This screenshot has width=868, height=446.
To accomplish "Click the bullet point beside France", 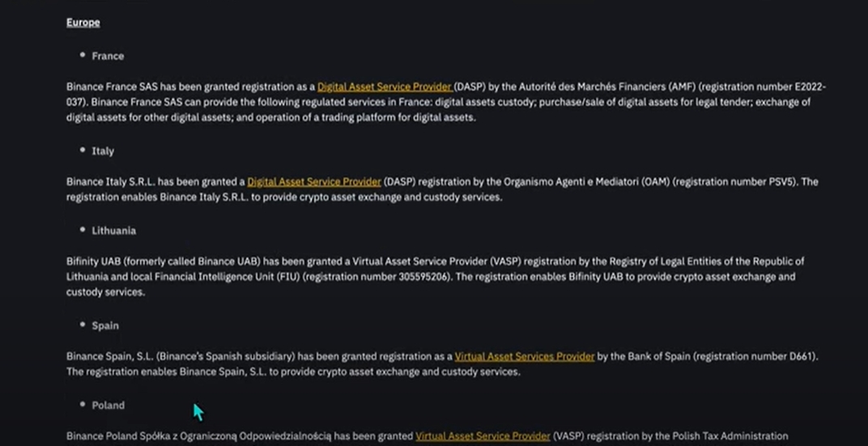I will [83, 55].
